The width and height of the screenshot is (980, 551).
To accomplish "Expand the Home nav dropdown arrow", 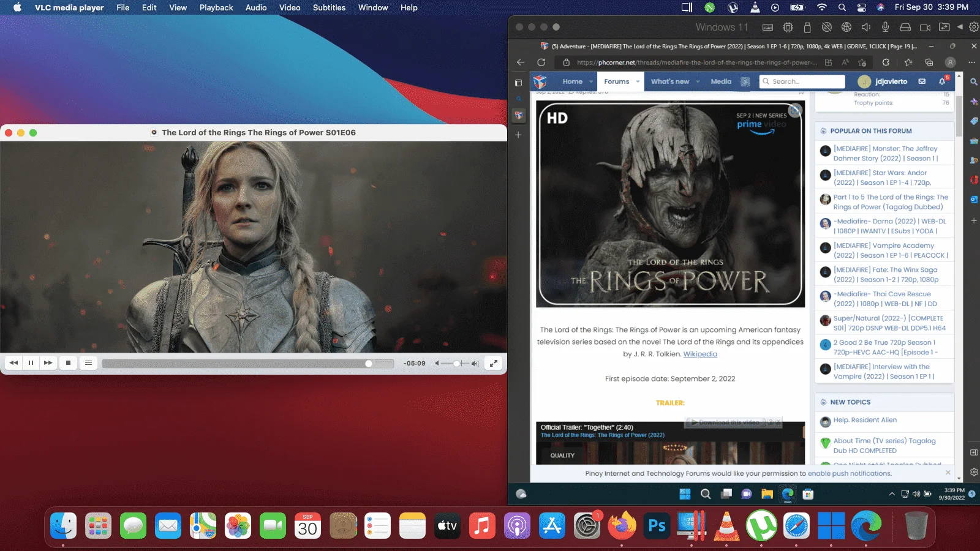I will pyautogui.click(x=591, y=81).
